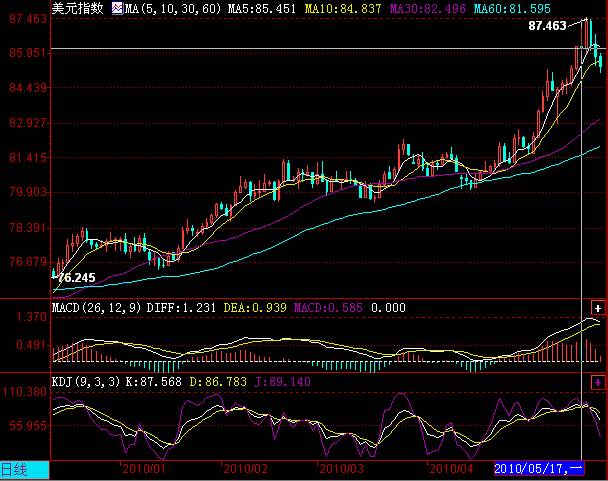Viewport: 608px width, 481px height.
Task: Click the 87.463 high price annotation
Action: [547, 26]
